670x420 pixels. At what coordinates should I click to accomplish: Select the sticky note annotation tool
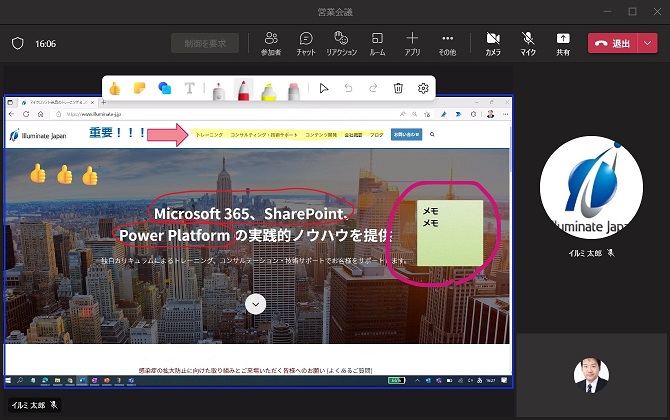[140, 88]
